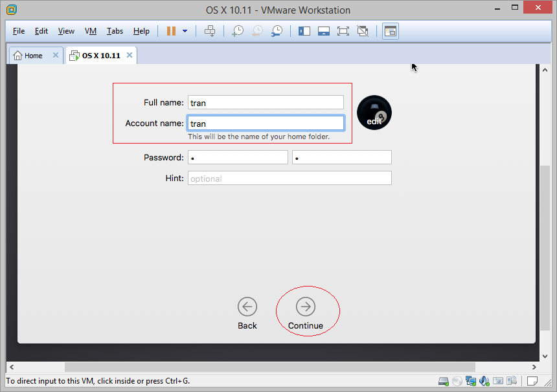Enter full screen mode icon

coord(343,31)
